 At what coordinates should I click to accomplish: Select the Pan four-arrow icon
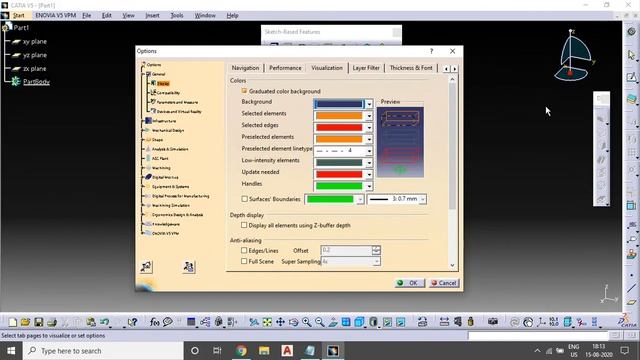pos(280,322)
